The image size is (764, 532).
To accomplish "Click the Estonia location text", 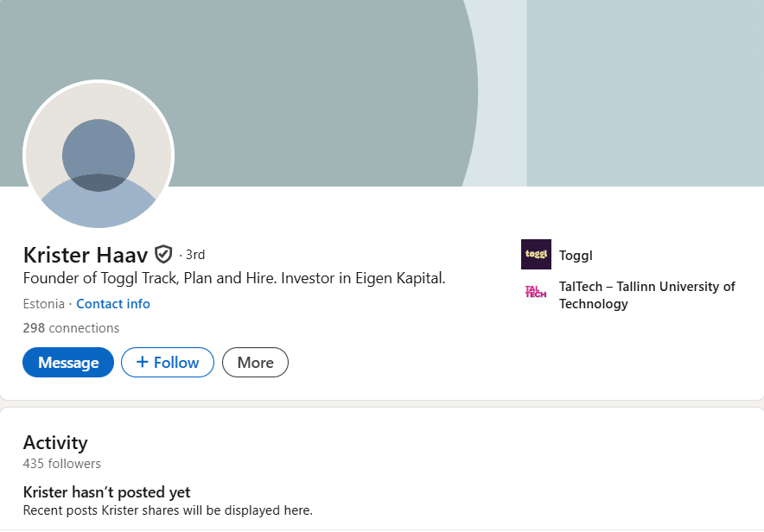I will [43, 304].
